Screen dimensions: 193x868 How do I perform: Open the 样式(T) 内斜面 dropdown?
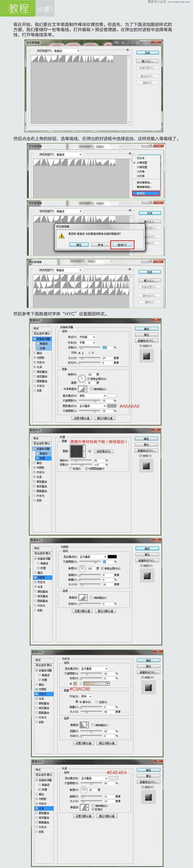(x=87, y=337)
